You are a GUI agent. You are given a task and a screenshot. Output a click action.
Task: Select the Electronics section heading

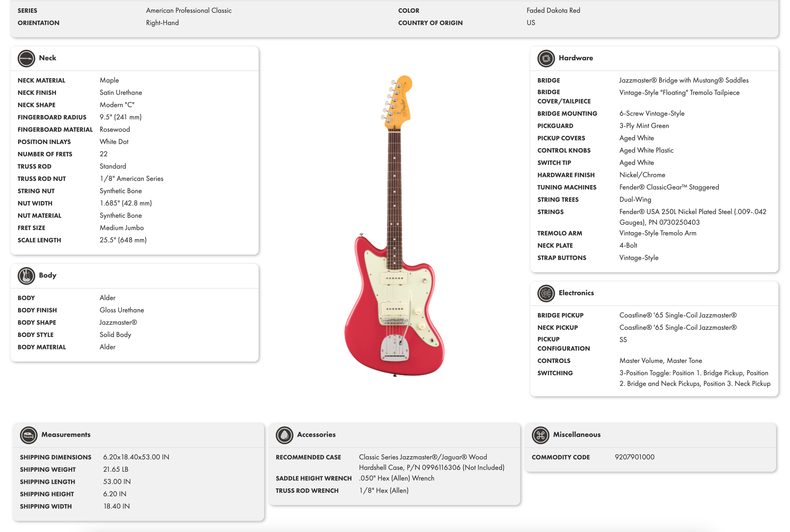[x=576, y=293]
